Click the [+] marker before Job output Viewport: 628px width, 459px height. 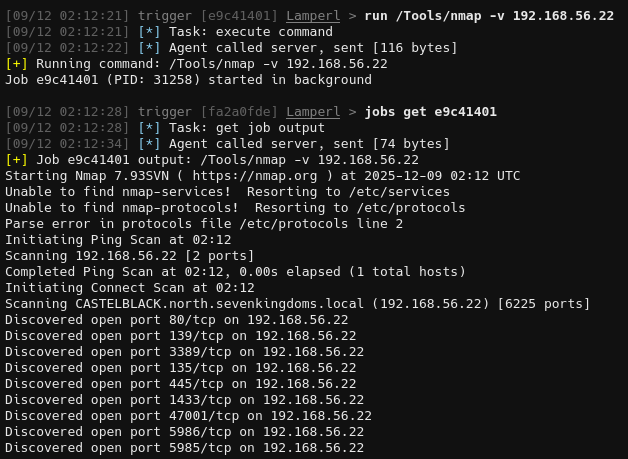(x=16, y=160)
